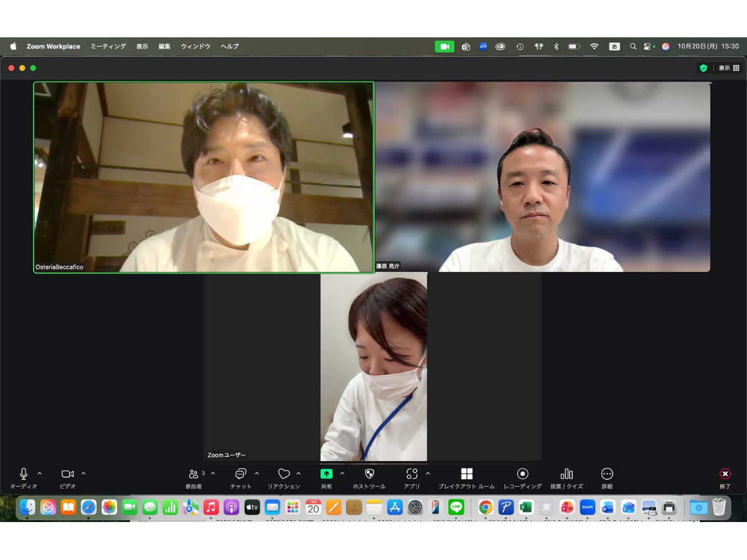
Task: Open the LINE app in the Dock
Action: (x=456, y=507)
